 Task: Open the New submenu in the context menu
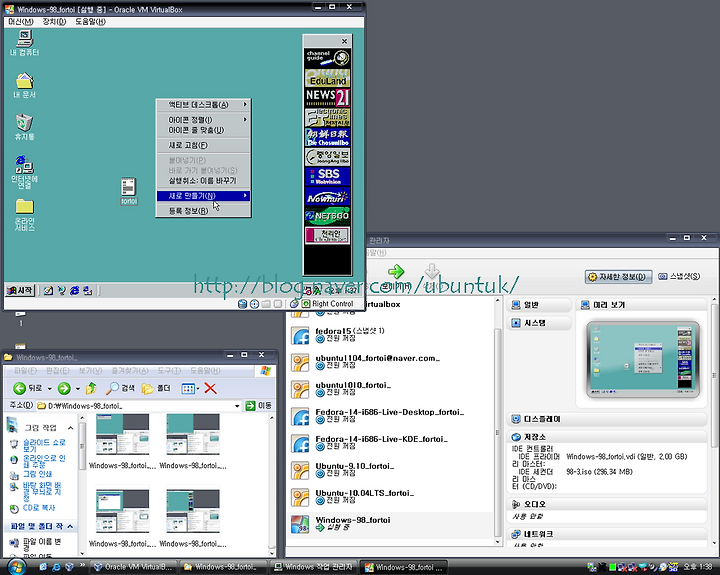coord(203,196)
